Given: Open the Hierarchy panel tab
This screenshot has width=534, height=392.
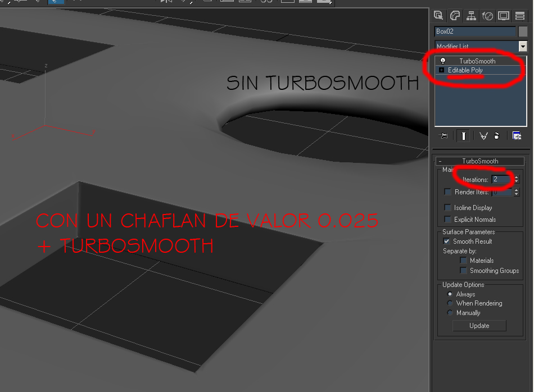Looking at the screenshot, I should pos(472,16).
